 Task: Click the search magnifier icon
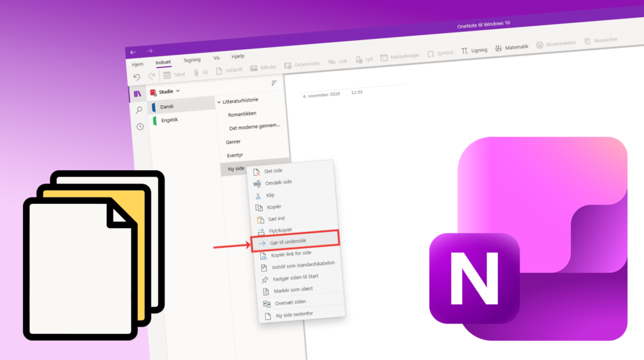pos(139,110)
